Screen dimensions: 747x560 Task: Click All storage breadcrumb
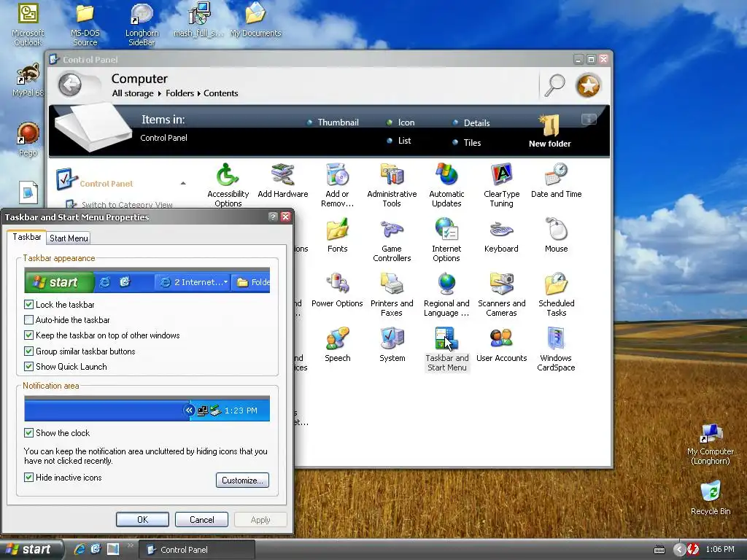[x=133, y=93]
